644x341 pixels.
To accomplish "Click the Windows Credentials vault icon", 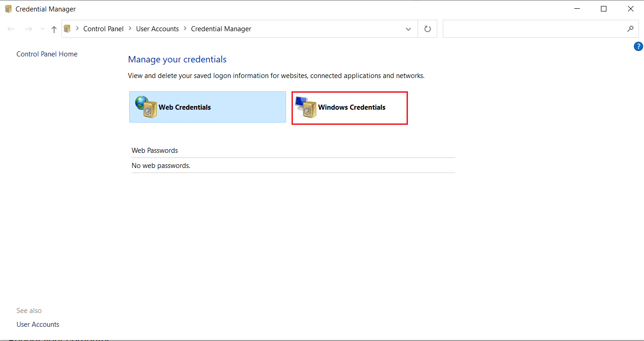I will [x=306, y=108].
